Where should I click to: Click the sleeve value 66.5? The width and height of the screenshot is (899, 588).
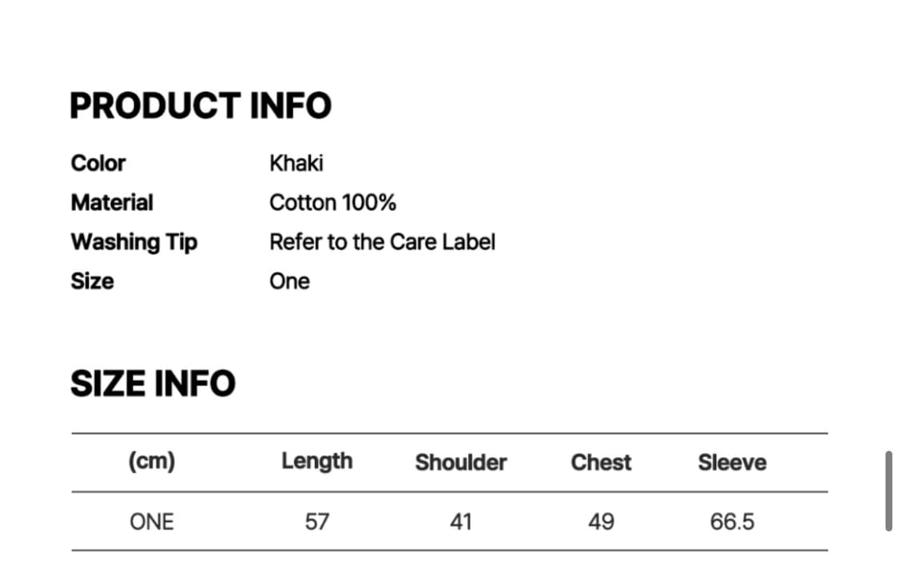click(732, 522)
